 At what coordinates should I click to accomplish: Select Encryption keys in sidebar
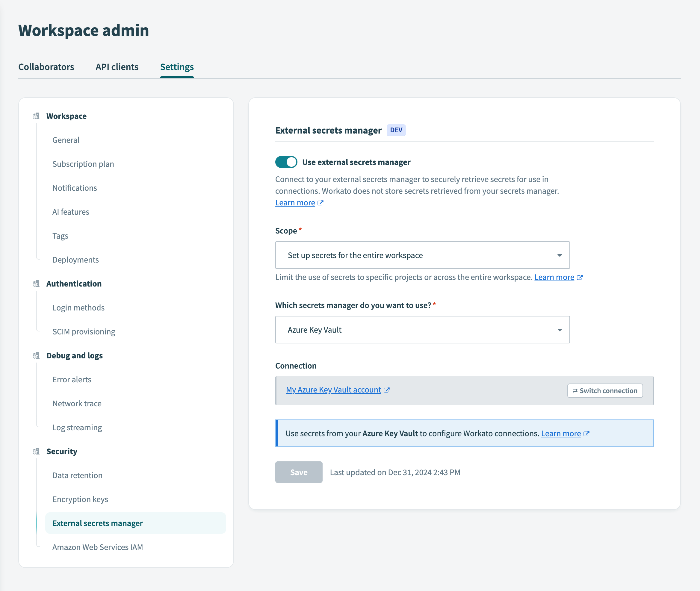[80, 499]
